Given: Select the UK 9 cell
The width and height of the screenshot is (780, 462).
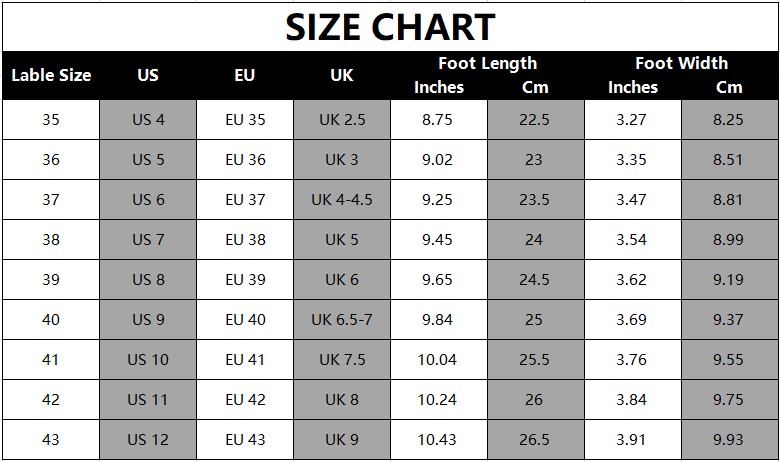Looking at the screenshot, I should (x=342, y=440).
